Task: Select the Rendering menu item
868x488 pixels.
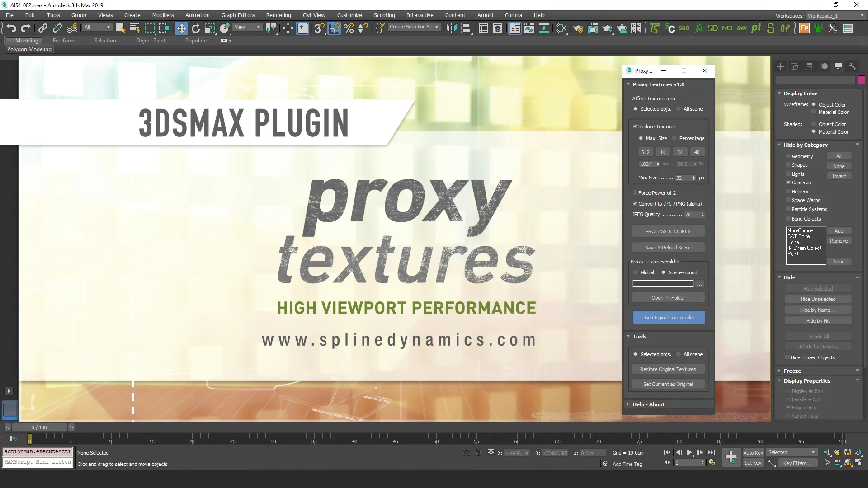Action: (x=278, y=15)
